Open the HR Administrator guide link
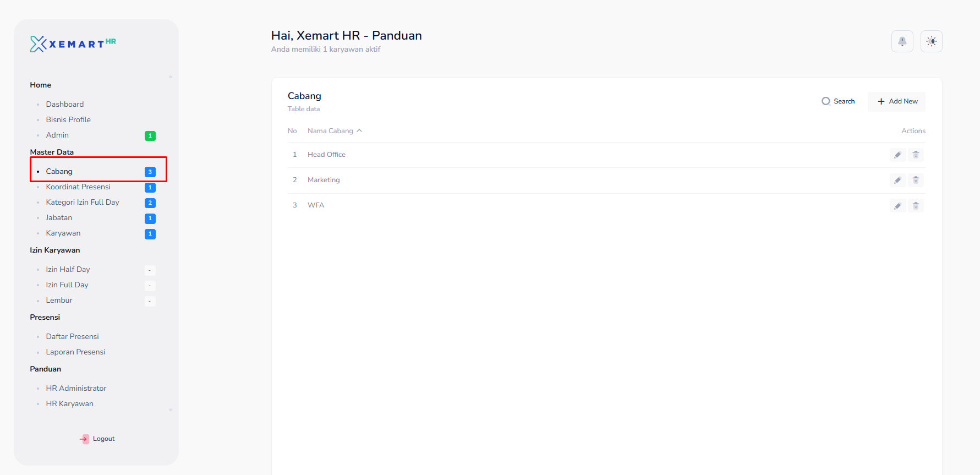 pos(76,388)
